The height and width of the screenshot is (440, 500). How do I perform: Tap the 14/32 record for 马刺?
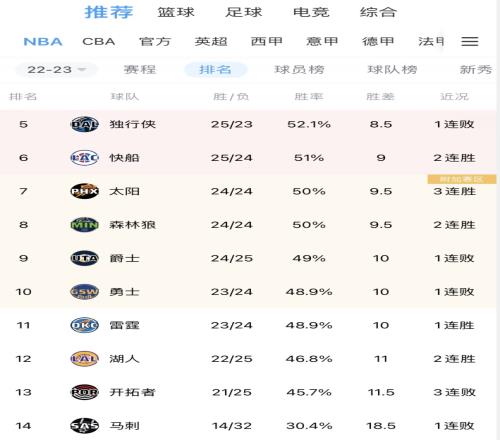[x=232, y=426]
